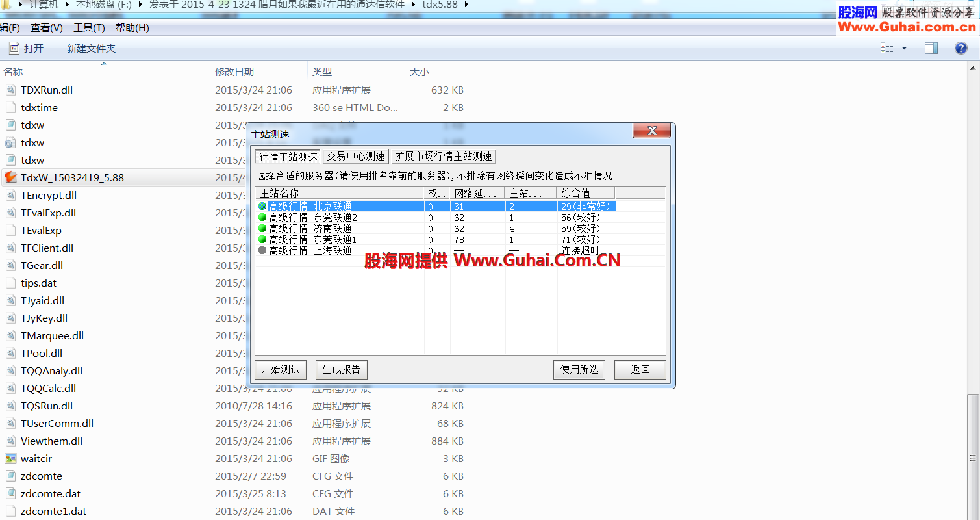Select the TGear.dll file icon
The height and width of the screenshot is (520, 980).
10,265
